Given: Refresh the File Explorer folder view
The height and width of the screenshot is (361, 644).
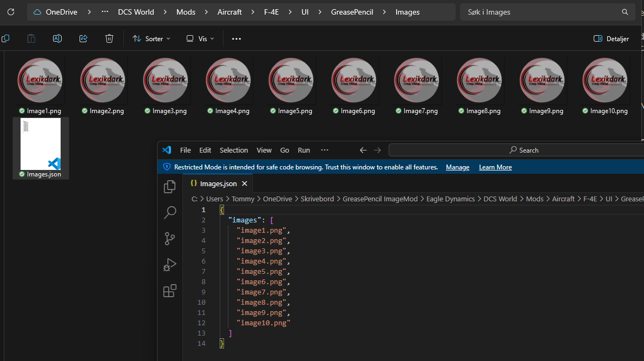Looking at the screenshot, I should point(11,12).
